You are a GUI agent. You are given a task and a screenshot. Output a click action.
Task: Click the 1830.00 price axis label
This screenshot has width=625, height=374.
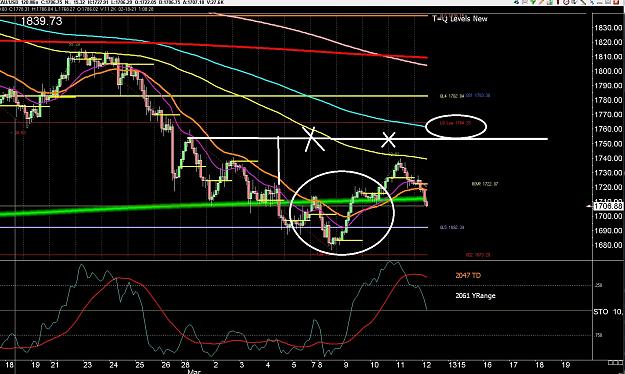[608, 28]
